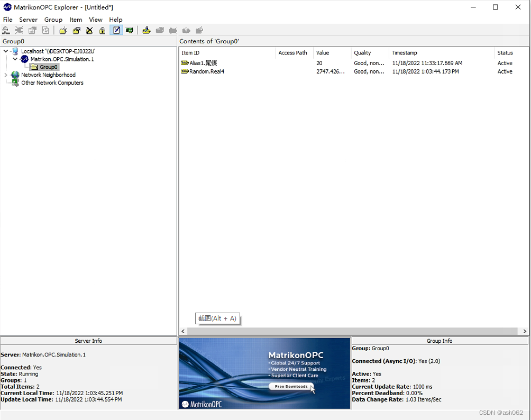Click the Active status of Alias1 row
This screenshot has width=531, height=420.
(505, 63)
